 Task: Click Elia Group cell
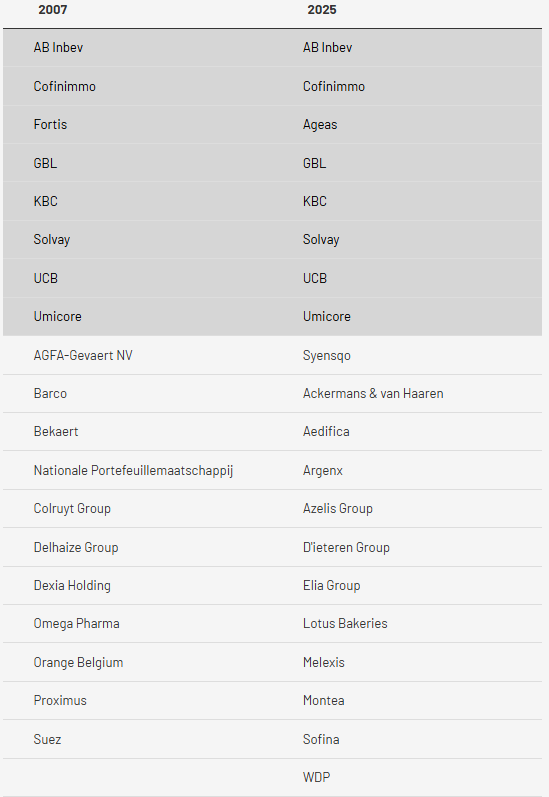tap(331, 586)
